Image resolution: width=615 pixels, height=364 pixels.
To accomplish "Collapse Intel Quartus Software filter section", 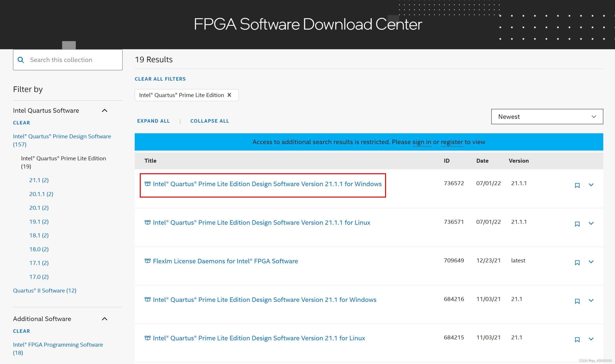I will click(105, 111).
